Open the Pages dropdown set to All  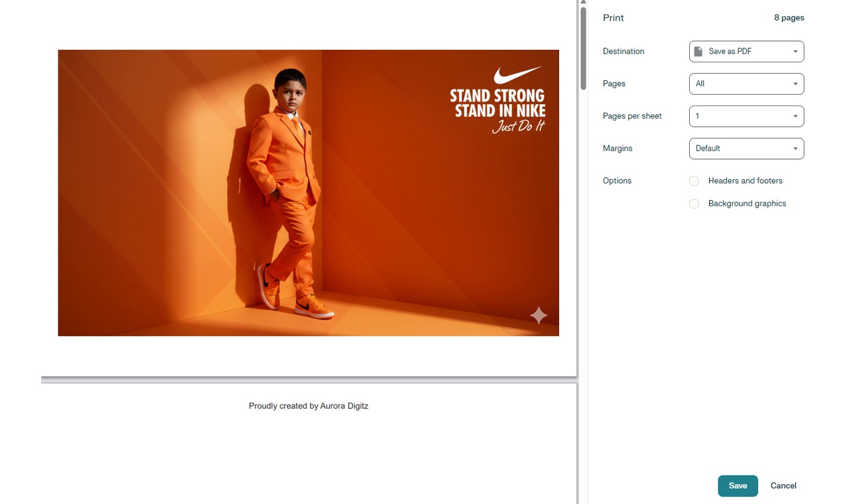coord(746,84)
